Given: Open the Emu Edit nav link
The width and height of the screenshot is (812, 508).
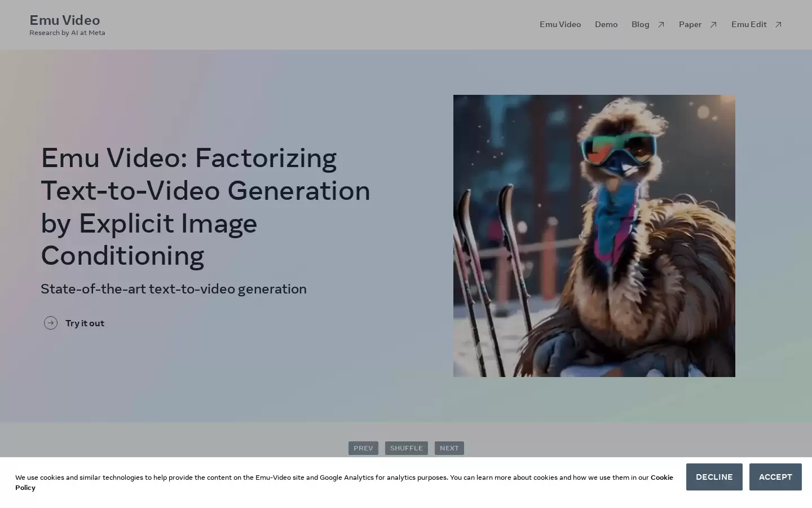Looking at the screenshot, I should [x=749, y=24].
